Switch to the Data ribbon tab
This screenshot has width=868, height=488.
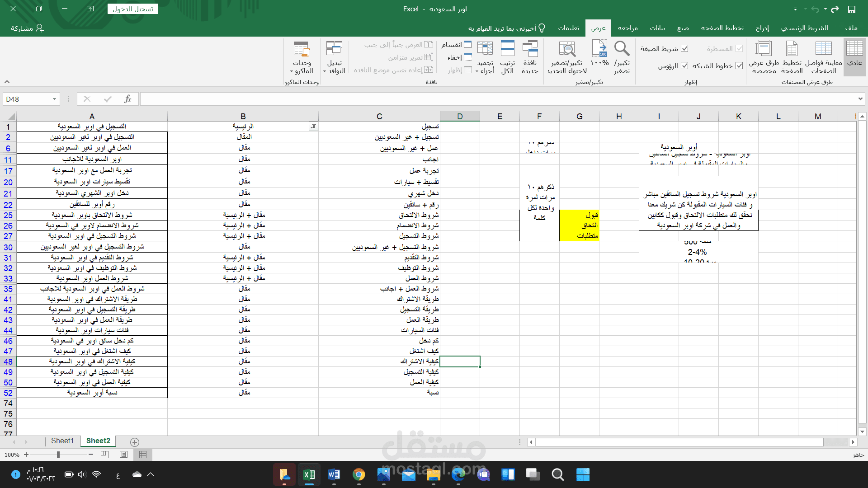pyautogui.click(x=657, y=28)
